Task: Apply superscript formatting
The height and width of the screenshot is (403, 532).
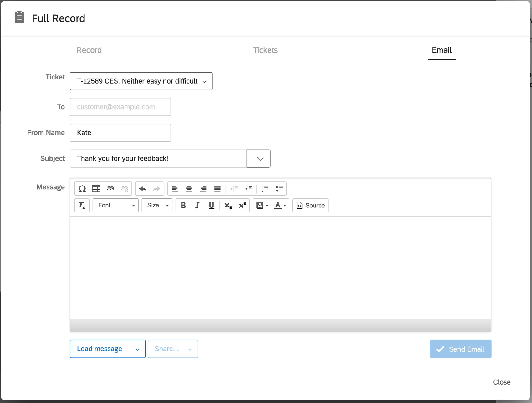Action: (x=242, y=205)
